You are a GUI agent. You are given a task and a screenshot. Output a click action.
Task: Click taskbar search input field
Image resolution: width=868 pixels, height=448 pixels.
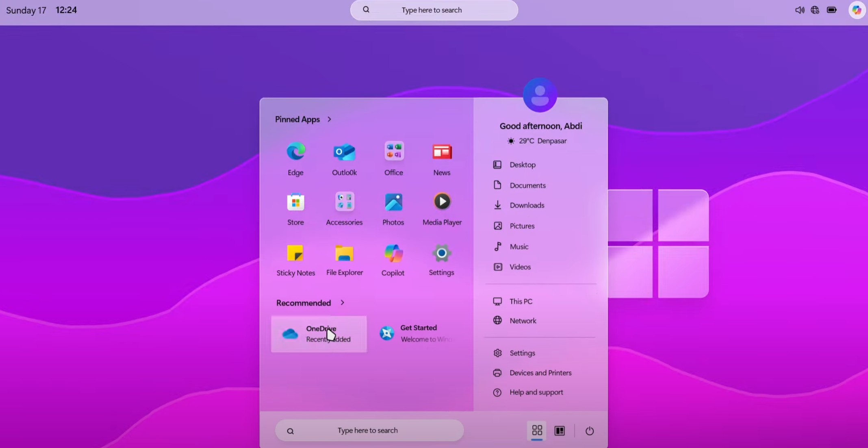pyautogui.click(x=434, y=10)
